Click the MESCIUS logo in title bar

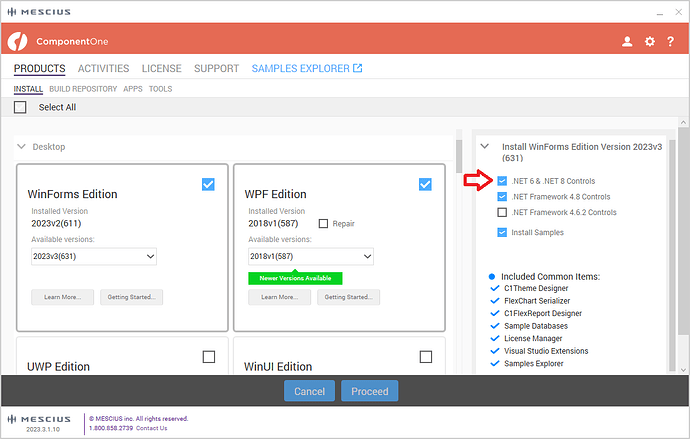point(39,12)
